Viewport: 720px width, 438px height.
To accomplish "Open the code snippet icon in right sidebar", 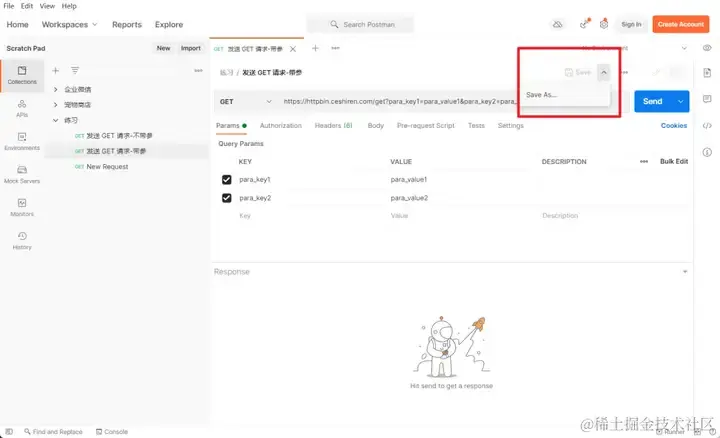I will pos(707,125).
